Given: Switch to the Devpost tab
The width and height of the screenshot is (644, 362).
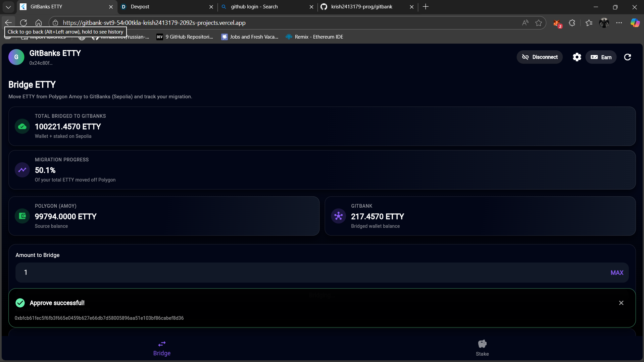Looking at the screenshot, I should click(x=167, y=7).
